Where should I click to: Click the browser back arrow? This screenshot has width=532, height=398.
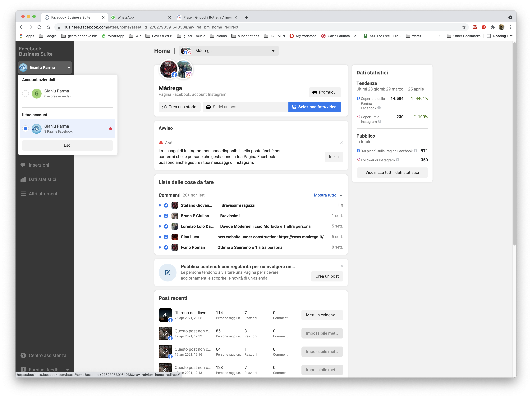click(22, 27)
